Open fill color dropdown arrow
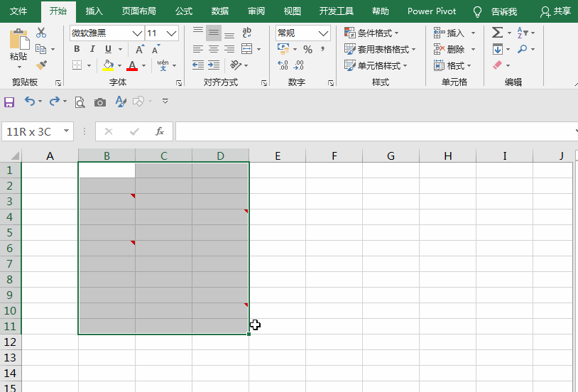This screenshot has height=392, width=578. coord(119,65)
